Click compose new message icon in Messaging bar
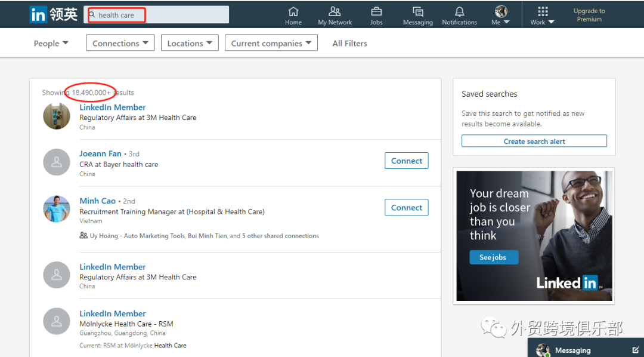Image resolution: width=644 pixels, height=357 pixels. pyautogui.click(x=636, y=350)
